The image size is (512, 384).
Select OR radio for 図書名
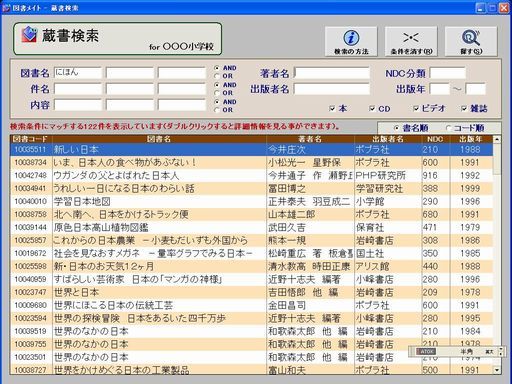point(217,76)
